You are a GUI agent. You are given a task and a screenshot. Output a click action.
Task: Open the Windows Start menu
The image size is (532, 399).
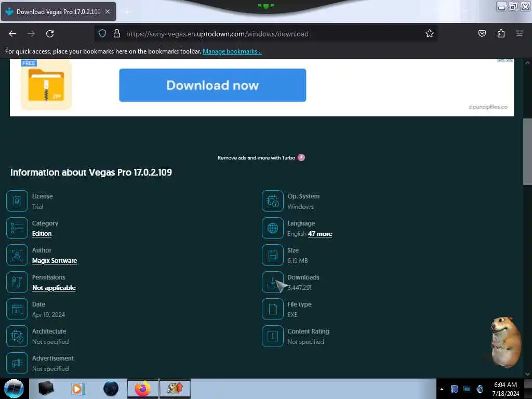tap(14, 389)
